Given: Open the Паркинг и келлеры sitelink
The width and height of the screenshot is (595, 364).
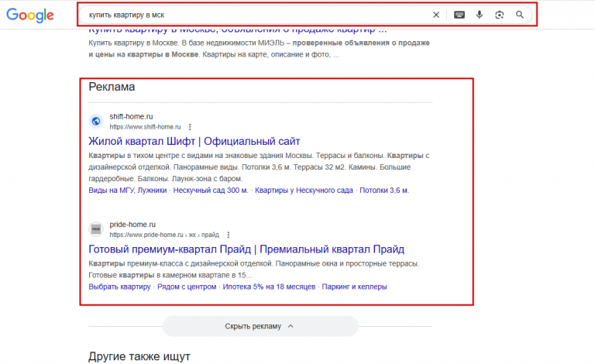Looking at the screenshot, I should point(354,287).
